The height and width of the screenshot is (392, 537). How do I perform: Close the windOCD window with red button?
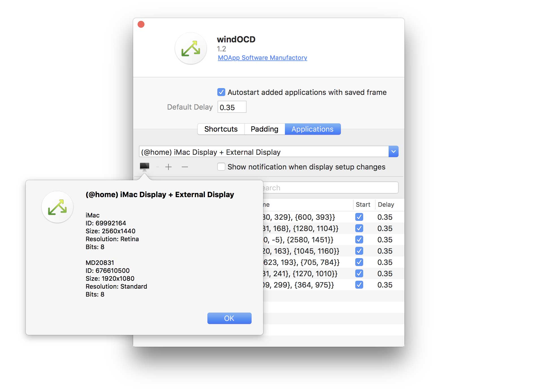(141, 25)
